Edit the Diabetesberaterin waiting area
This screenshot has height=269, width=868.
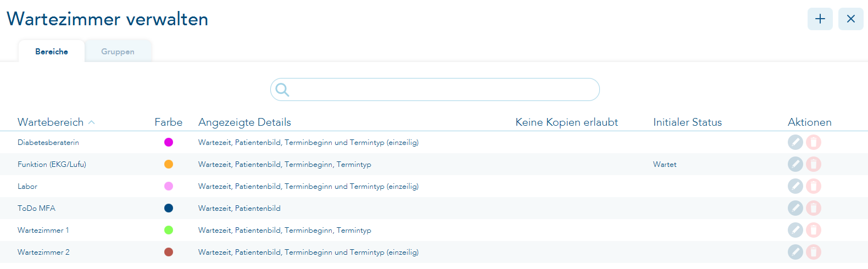(795, 142)
